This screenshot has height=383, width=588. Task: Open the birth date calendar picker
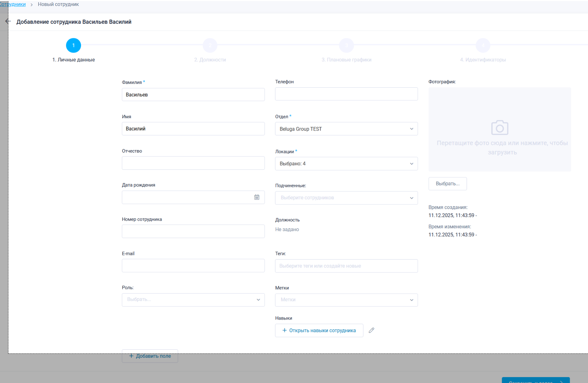257,197
